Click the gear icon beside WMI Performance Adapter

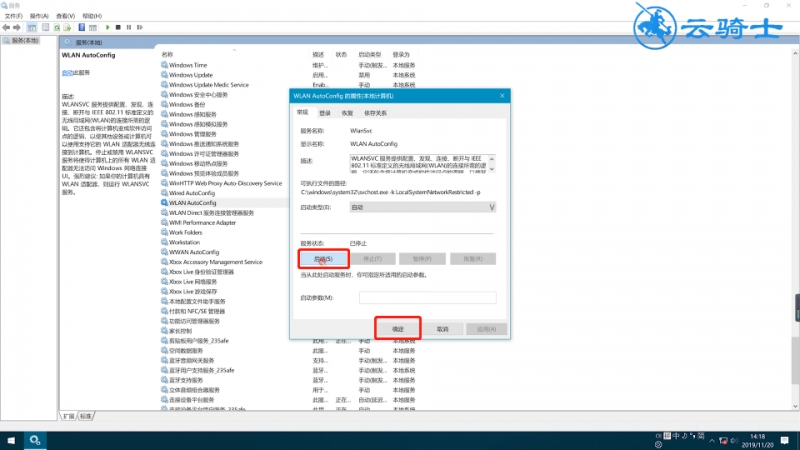click(164, 222)
